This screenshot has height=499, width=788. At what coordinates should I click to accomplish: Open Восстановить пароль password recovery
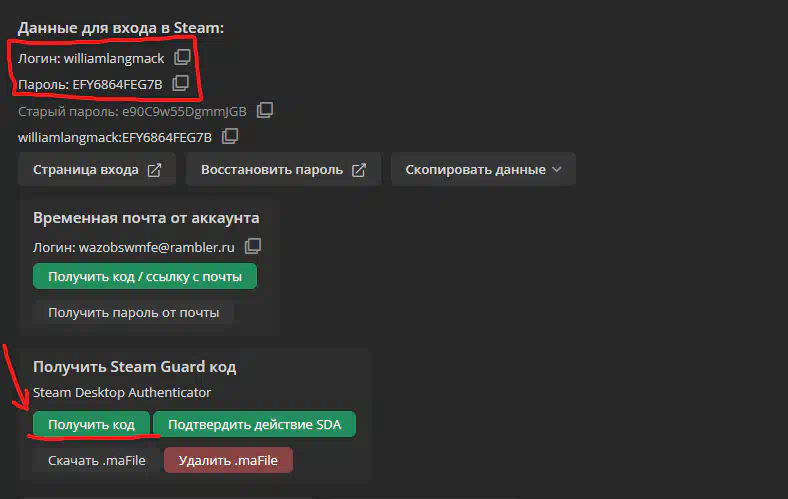(283, 169)
